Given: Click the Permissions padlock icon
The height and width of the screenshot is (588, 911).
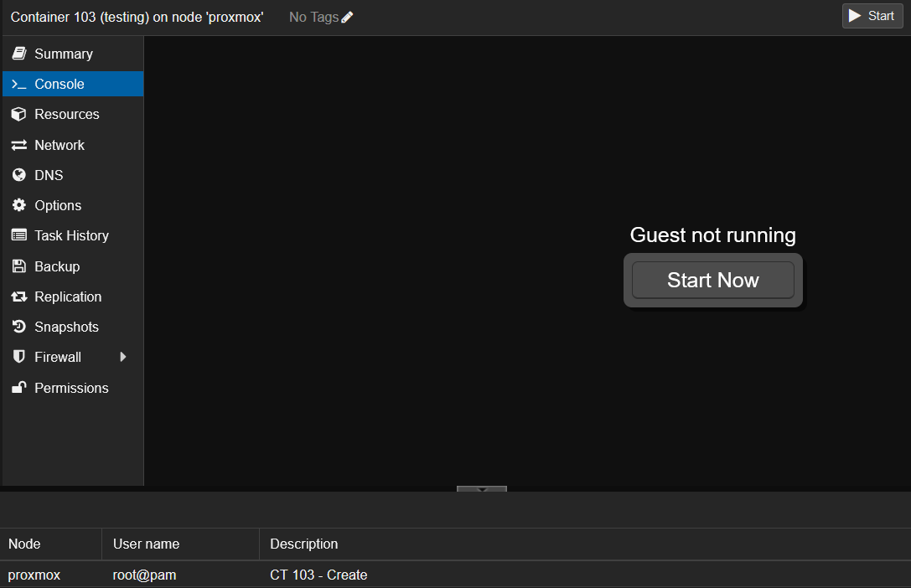Looking at the screenshot, I should [x=18, y=387].
